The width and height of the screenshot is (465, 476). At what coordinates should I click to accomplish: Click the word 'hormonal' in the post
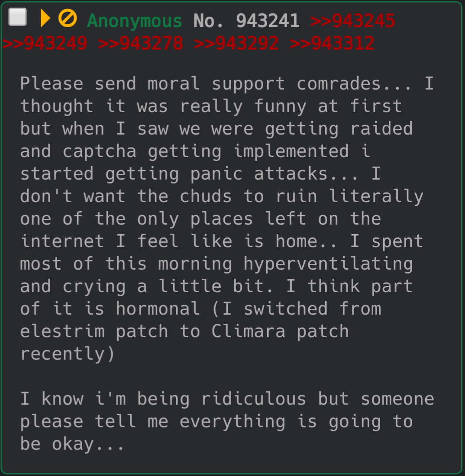tap(158, 309)
